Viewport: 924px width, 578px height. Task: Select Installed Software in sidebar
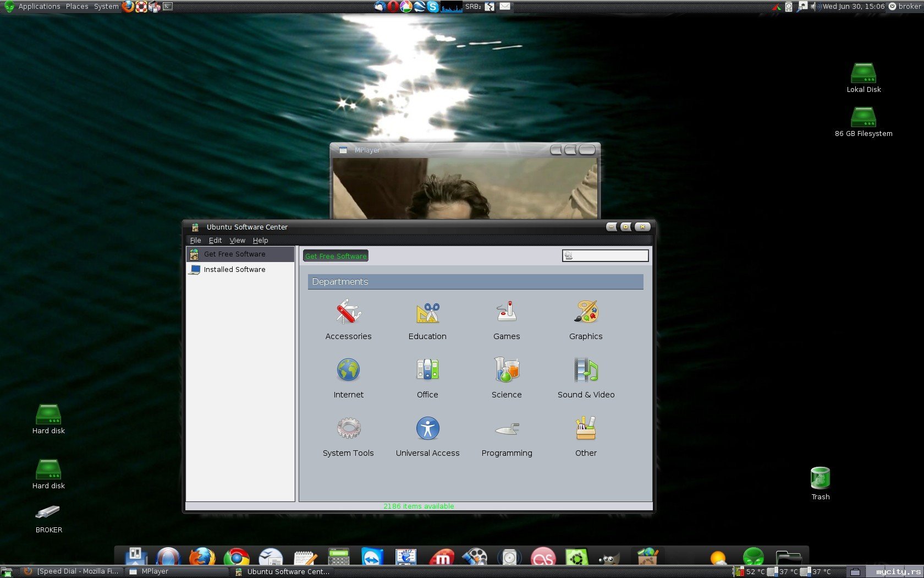tap(234, 270)
